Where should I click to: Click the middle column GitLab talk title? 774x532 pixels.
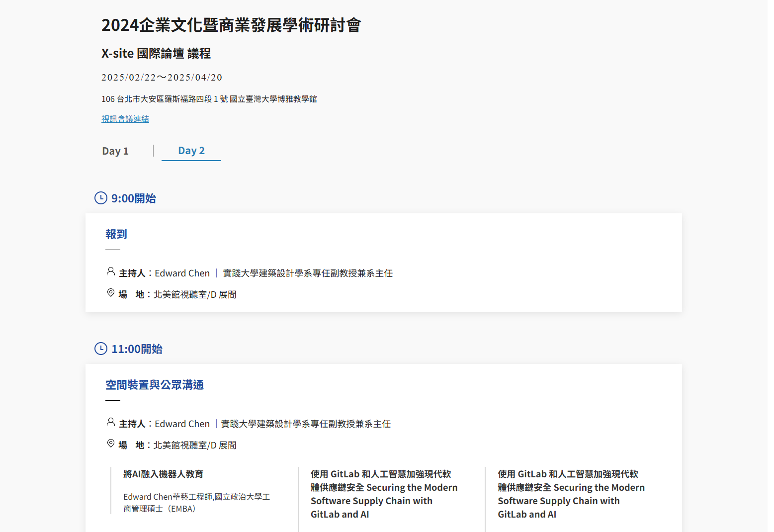(384, 494)
